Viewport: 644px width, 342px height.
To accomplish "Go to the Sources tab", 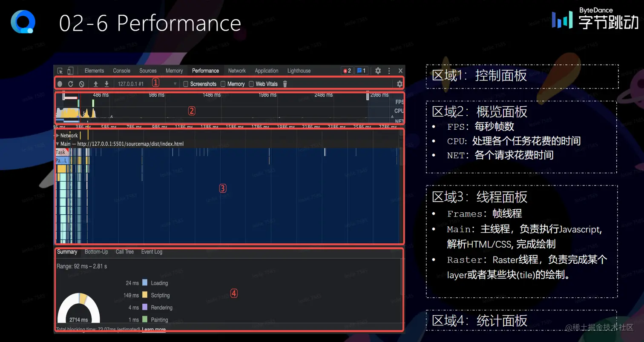I will pyautogui.click(x=148, y=71).
